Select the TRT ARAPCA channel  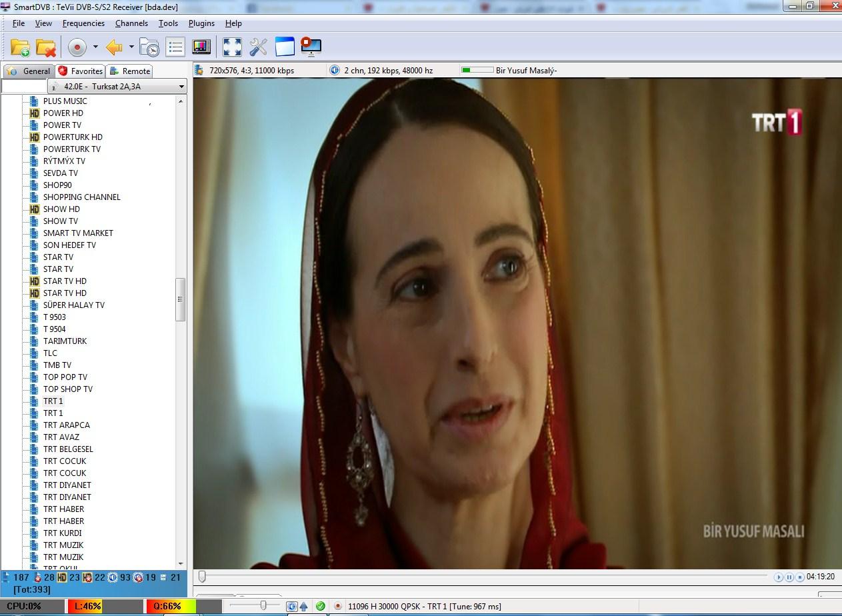click(67, 425)
